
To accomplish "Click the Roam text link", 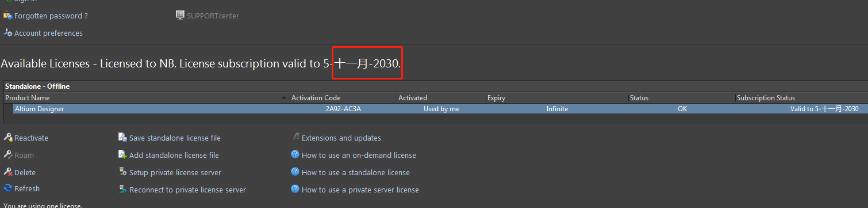I will click(x=24, y=156).
